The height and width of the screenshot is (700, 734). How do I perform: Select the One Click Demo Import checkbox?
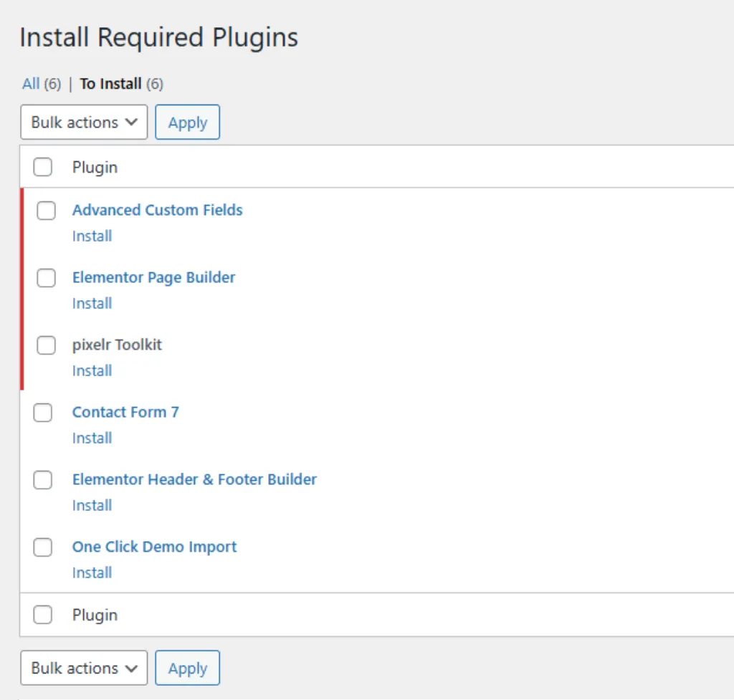pyautogui.click(x=43, y=547)
